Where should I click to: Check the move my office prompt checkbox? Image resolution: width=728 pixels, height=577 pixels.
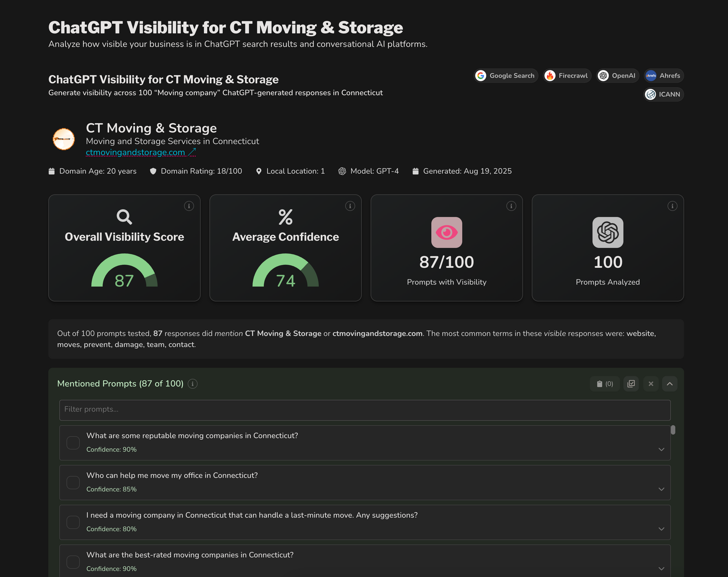[x=73, y=483]
